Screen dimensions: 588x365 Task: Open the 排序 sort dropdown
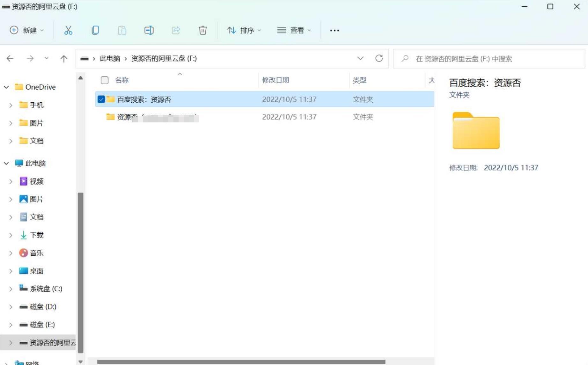point(244,30)
